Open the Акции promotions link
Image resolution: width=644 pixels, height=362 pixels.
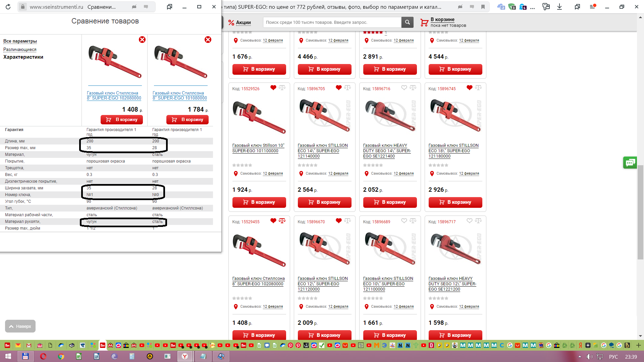pos(243,22)
